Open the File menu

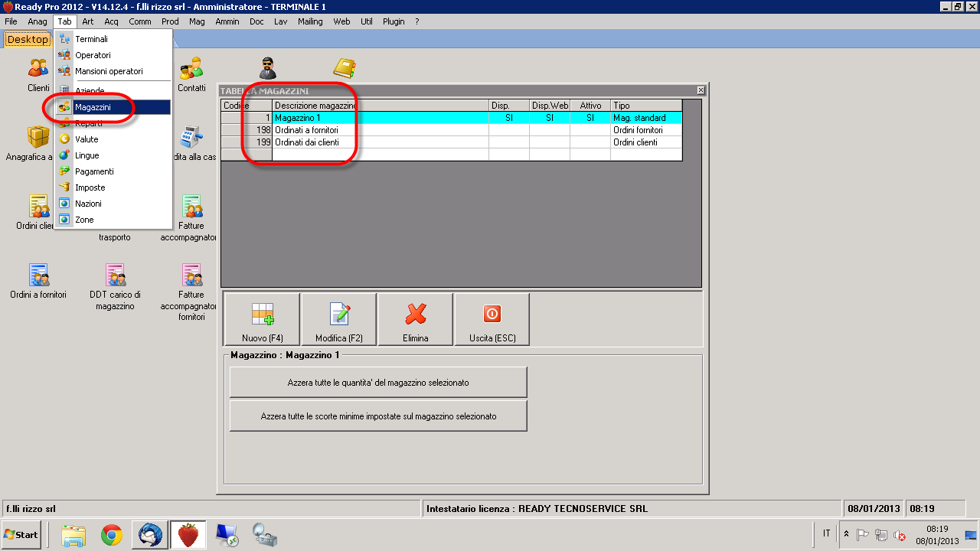pos(11,21)
